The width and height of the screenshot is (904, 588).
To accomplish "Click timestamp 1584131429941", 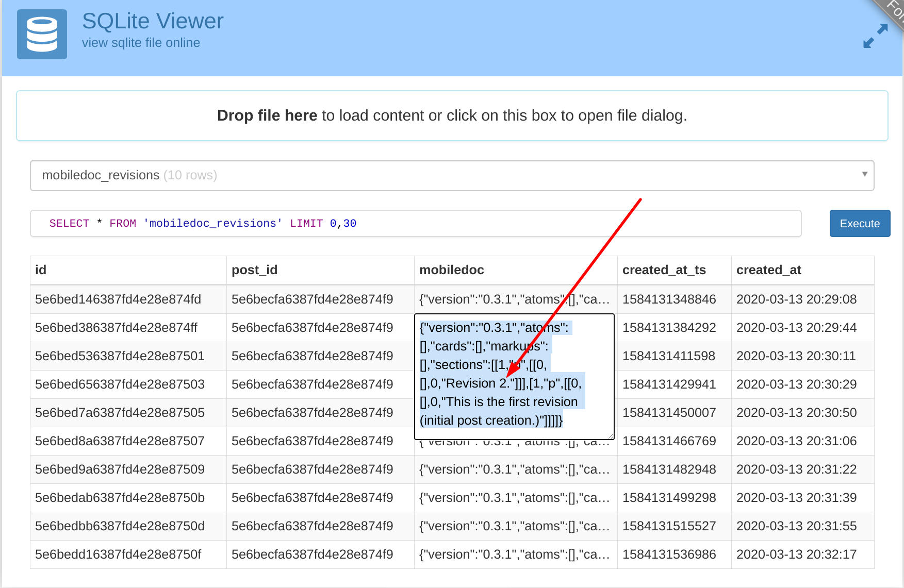I will click(669, 384).
